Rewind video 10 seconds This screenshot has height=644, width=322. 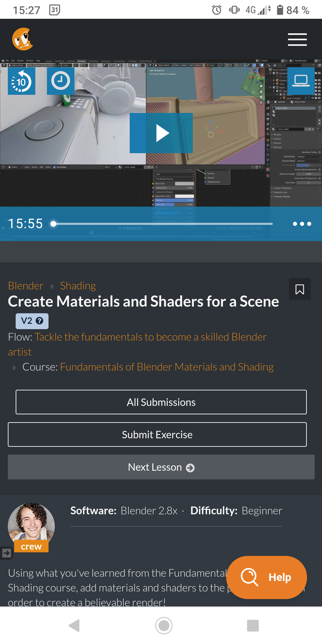pos(21,81)
